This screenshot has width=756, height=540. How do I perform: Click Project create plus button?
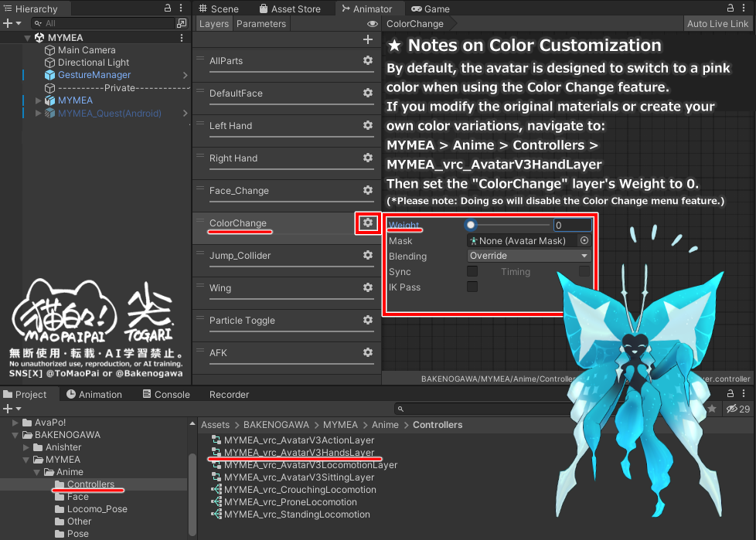tap(12, 409)
